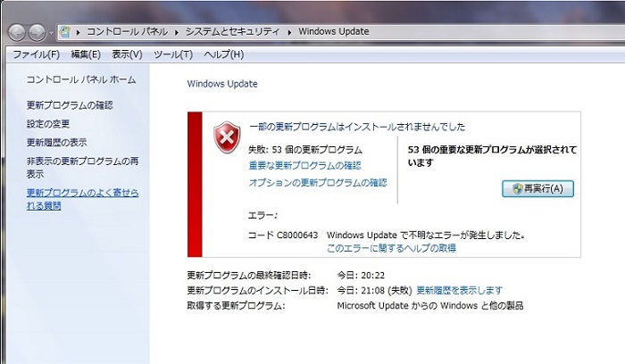Click 一部の更新プログラムはインストールされませんでした heading
This screenshot has height=364, width=625.
pyautogui.click(x=357, y=127)
